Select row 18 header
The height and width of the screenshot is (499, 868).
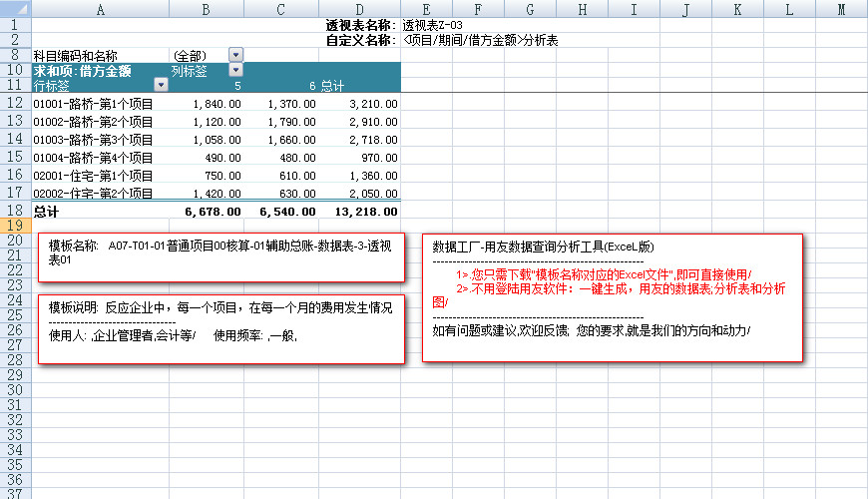pyautogui.click(x=15, y=211)
